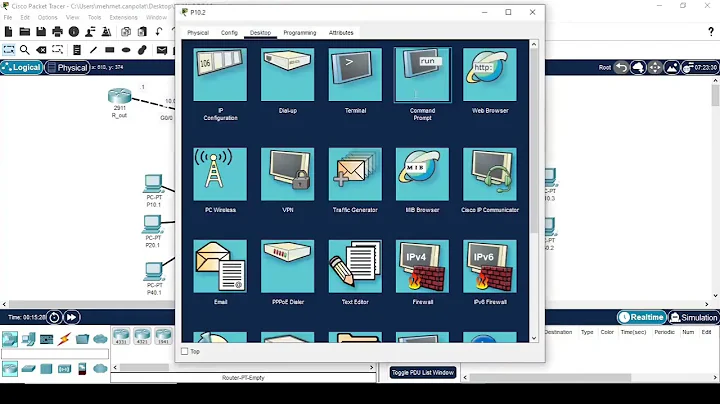Viewport: 720px width, 404px height.
Task: Select the 4321 router device
Action: tap(142, 337)
